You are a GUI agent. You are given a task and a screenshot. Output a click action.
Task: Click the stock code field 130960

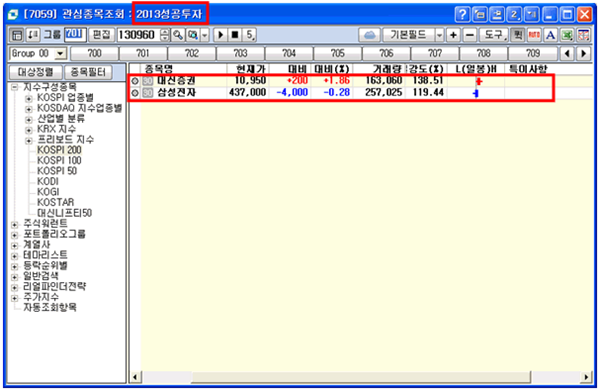click(x=138, y=35)
